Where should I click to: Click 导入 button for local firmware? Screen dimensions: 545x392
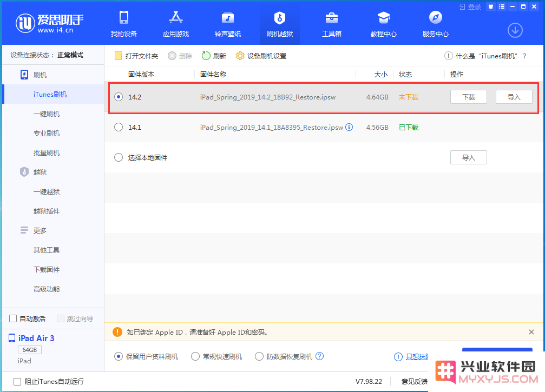[469, 157]
